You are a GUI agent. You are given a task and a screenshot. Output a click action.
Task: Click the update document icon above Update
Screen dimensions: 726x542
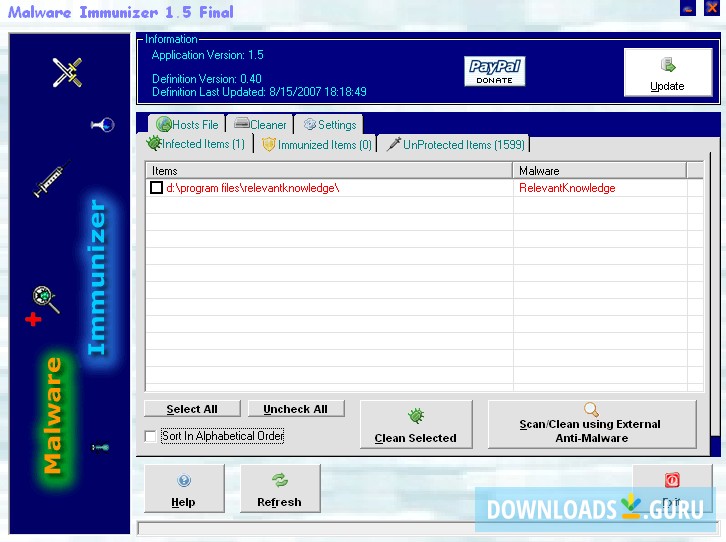668,65
